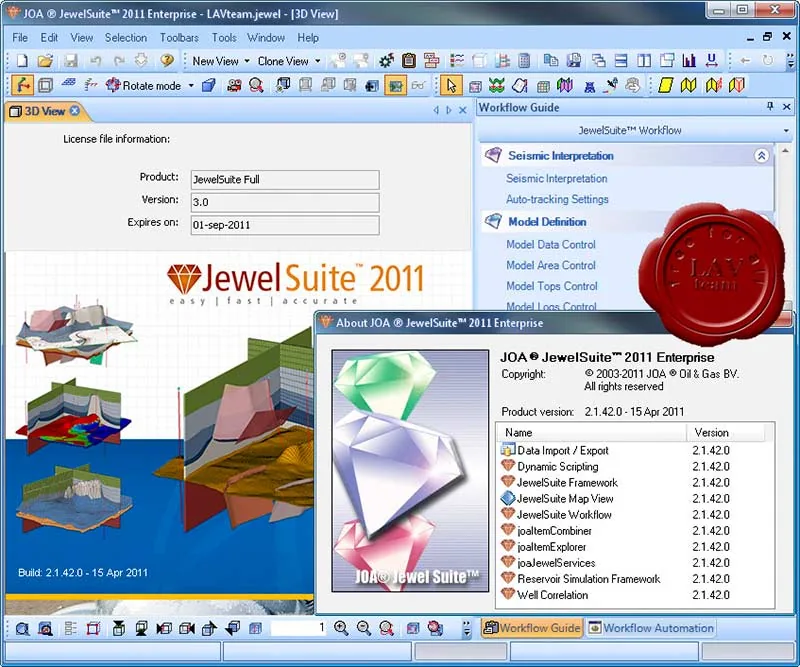Click the Seismic Interpretation sub-link
800x667 pixels.
[557, 179]
